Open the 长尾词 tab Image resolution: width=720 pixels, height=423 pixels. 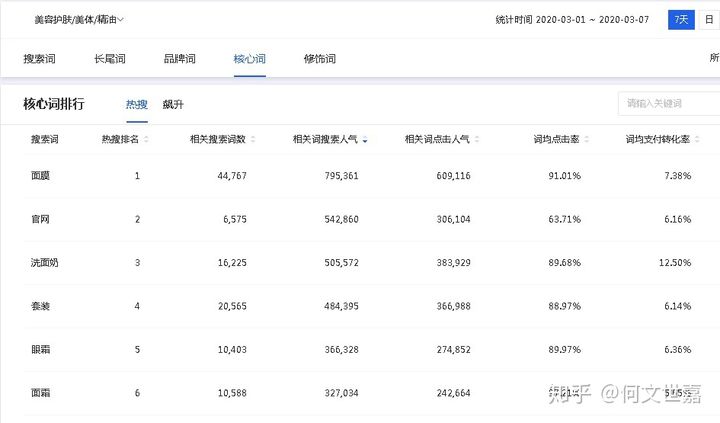tap(109, 59)
